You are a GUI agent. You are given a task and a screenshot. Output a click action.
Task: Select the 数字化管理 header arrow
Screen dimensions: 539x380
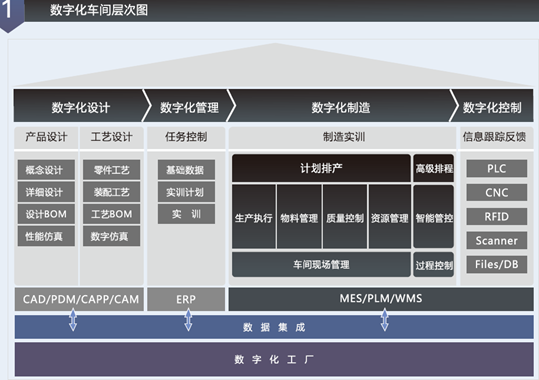coord(189,106)
